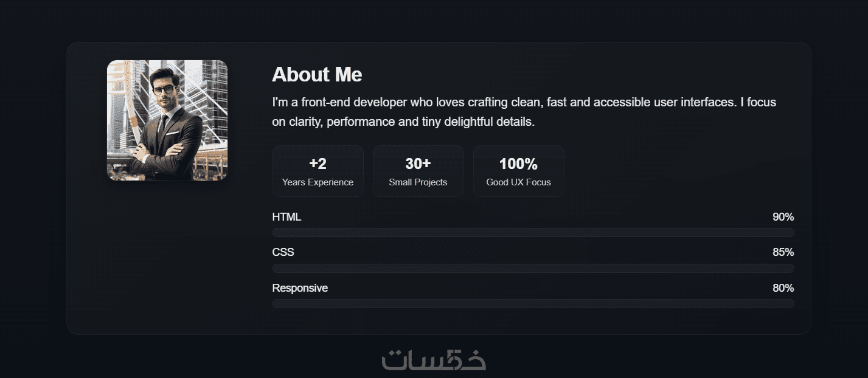This screenshot has height=378, width=868.
Task: Click the HTML skill label
Action: pyautogui.click(x=286, y=217)
